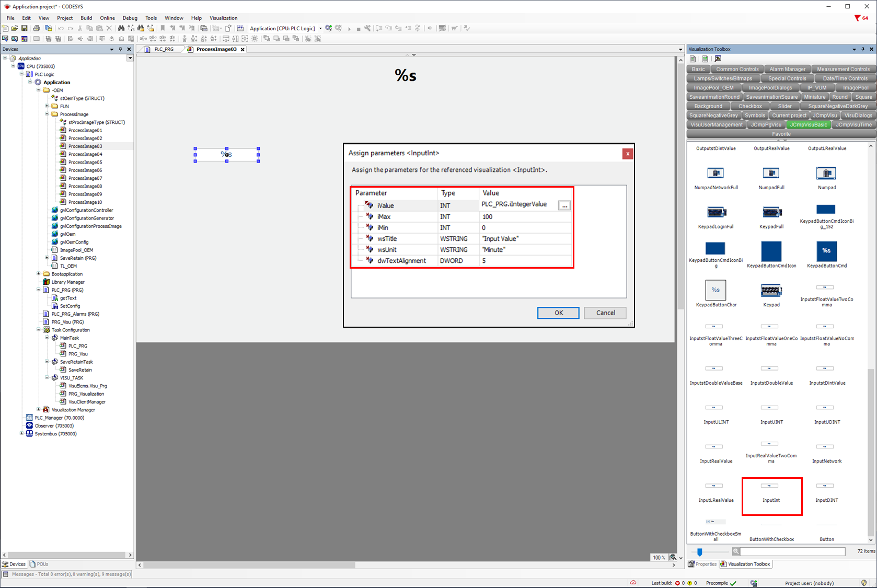Screen dimensions: 877x588
Task: Pick the KeypadButtonCmd toolbox element
Action: pos(826,251)
